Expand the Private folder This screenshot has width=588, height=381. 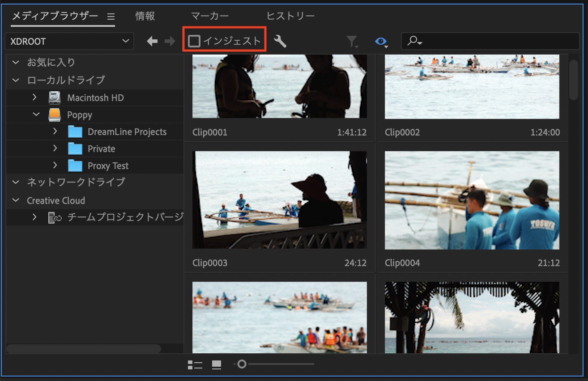point(55,148)
